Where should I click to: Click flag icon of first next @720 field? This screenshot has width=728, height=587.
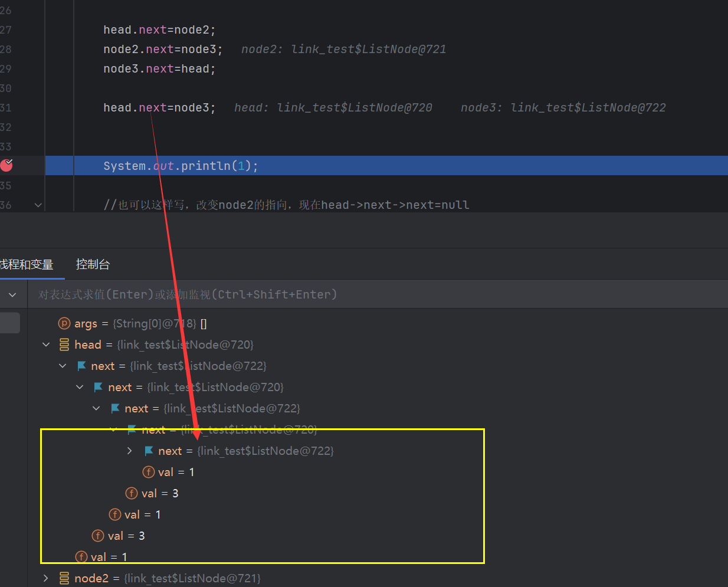[x=99, y=387]
